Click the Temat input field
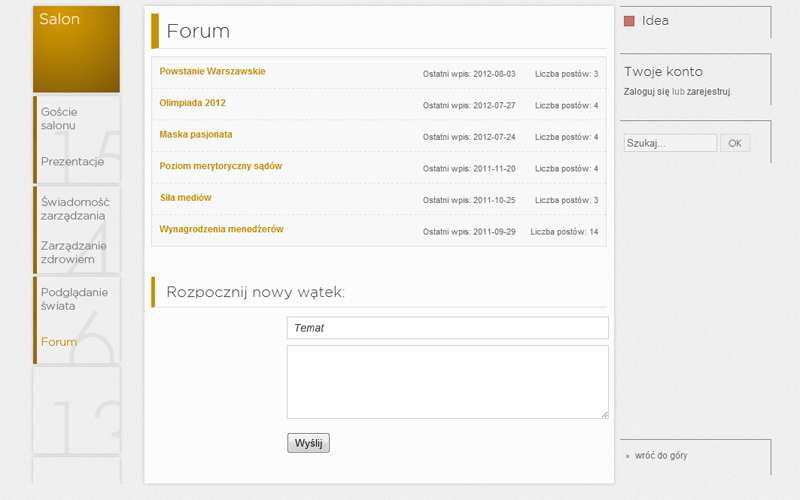This screenshot has height=500, width=800. [x=447, y=328]
